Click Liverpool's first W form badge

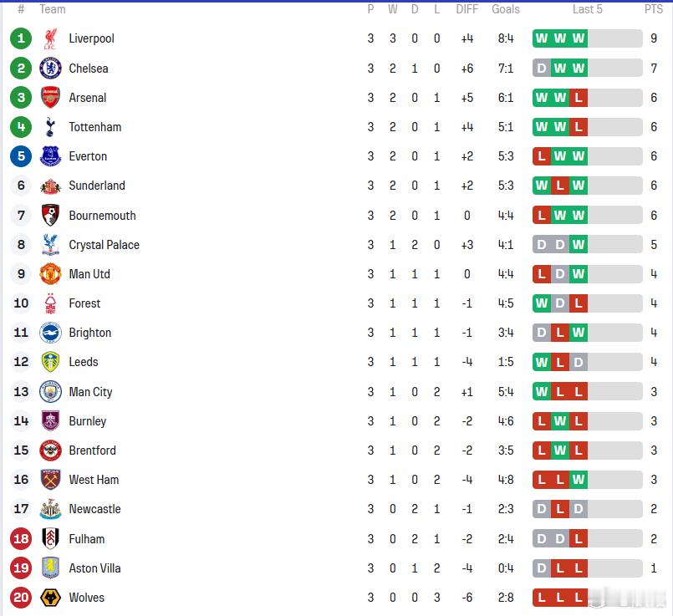(542, 38)
